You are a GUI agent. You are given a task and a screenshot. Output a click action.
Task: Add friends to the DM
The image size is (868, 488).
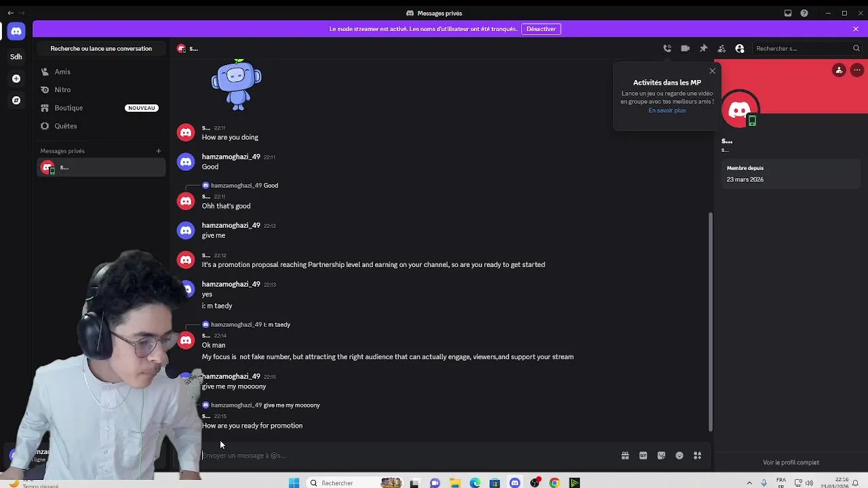coord(722,48)
